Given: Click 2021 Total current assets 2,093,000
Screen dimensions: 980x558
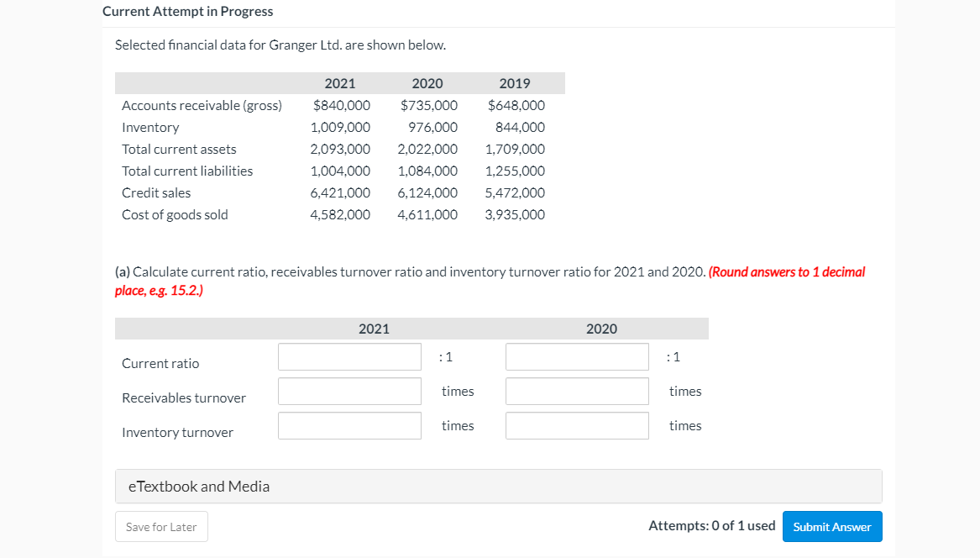Looking at the screenshot, I should (340, 149).
